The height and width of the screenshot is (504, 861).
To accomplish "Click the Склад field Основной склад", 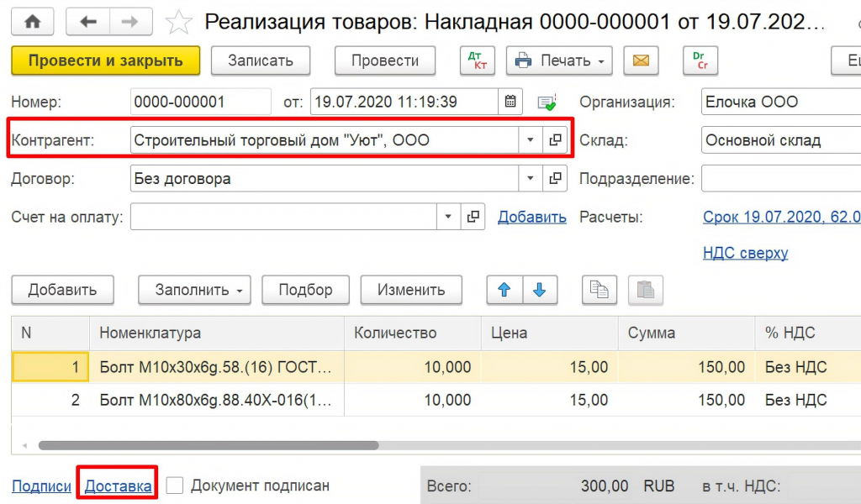I will tap(781, 140).
